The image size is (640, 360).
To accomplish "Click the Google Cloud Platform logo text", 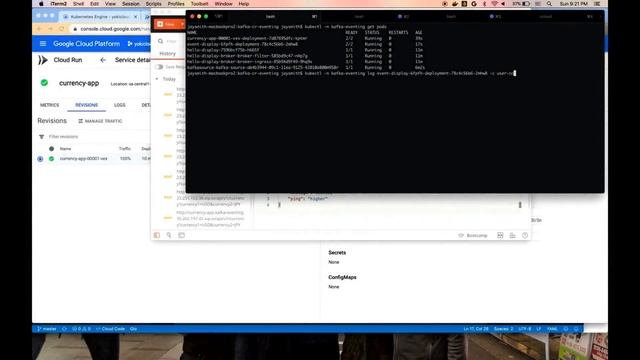I will [x=87, y=44].
